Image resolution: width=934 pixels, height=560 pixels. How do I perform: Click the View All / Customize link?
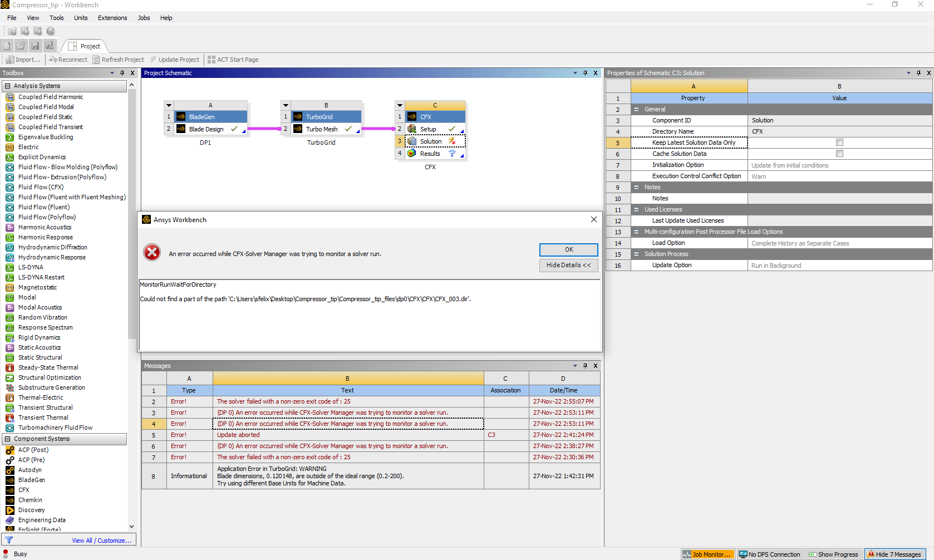101,541
